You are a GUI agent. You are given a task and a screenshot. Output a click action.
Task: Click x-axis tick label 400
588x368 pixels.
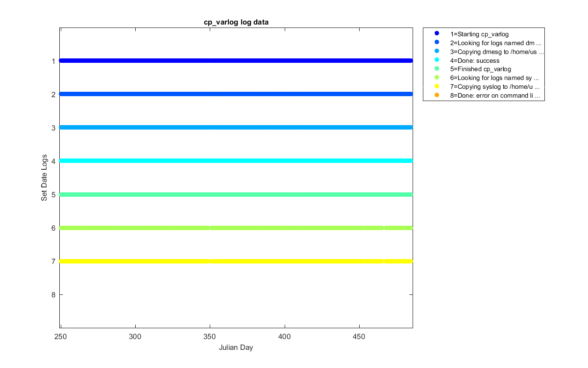coord(285,337)
